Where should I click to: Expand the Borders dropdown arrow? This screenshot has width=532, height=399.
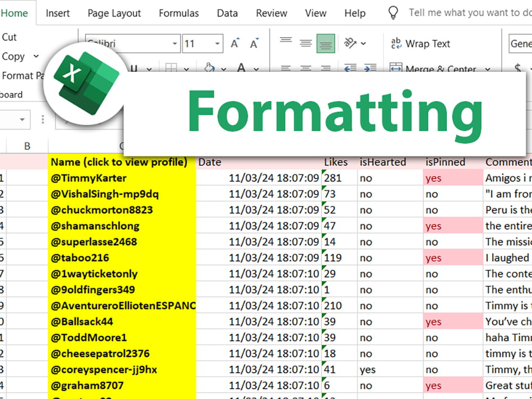coord(186,69)
